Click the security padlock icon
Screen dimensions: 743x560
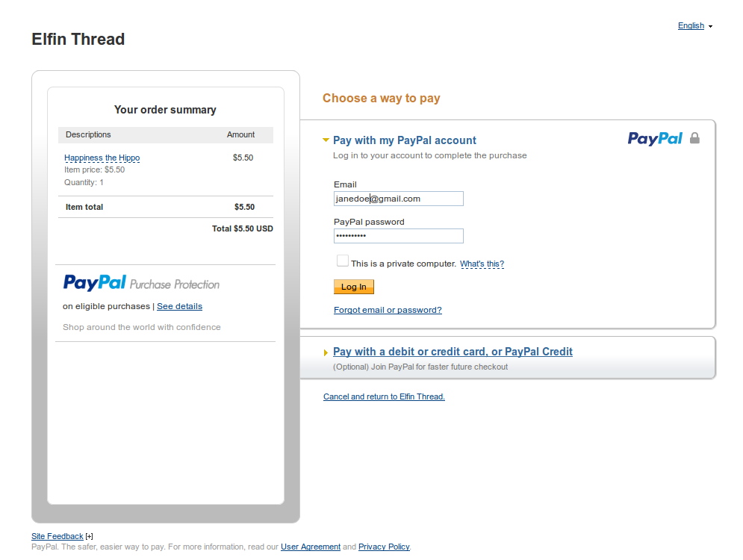694,138
